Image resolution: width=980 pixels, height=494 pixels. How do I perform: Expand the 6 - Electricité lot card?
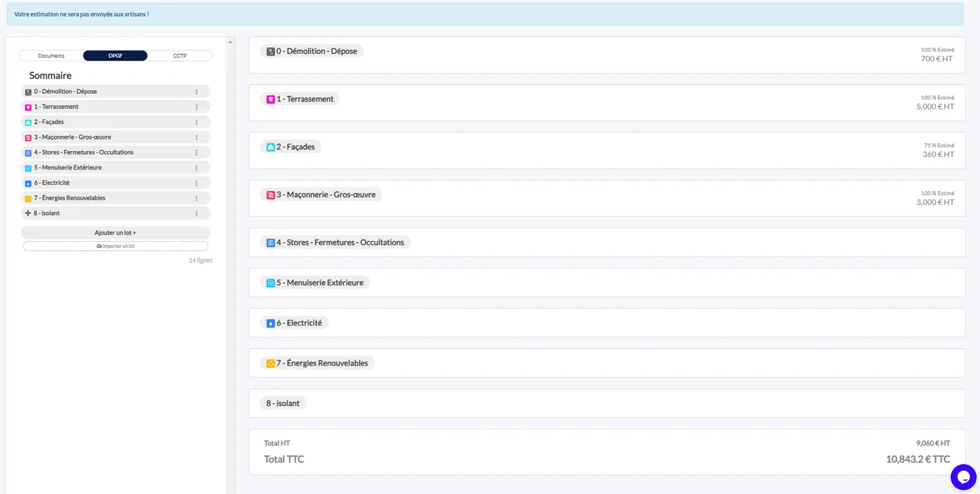(x=607, y=323)
